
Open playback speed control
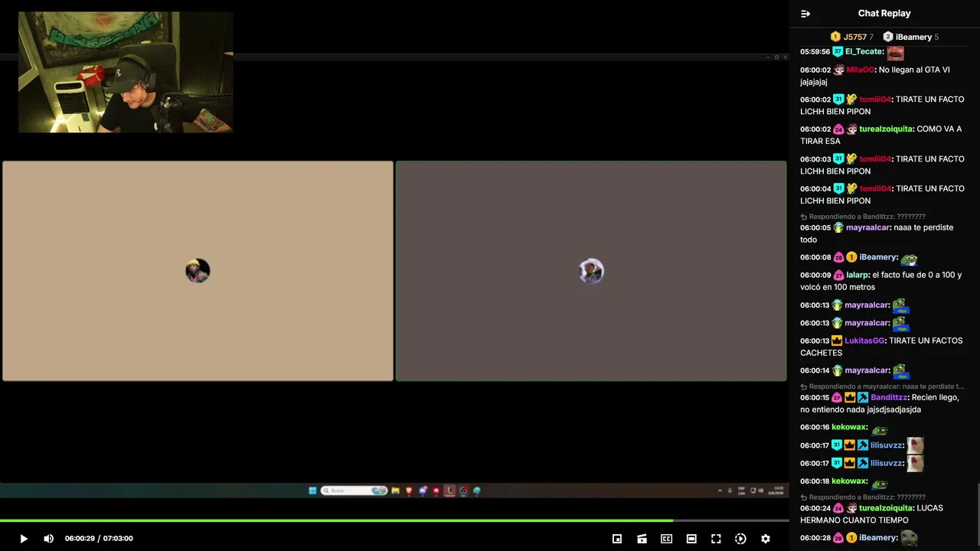(x=740, y=539)
